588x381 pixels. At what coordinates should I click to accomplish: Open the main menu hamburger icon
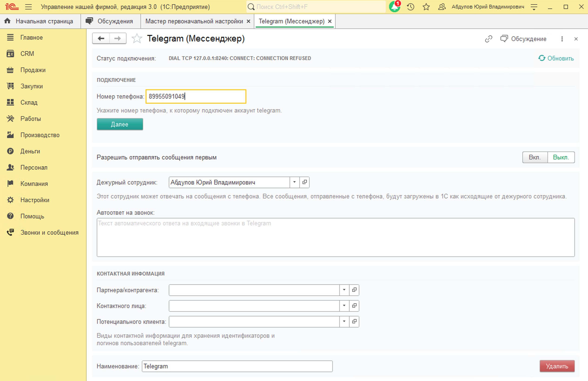tap(28, 7)
